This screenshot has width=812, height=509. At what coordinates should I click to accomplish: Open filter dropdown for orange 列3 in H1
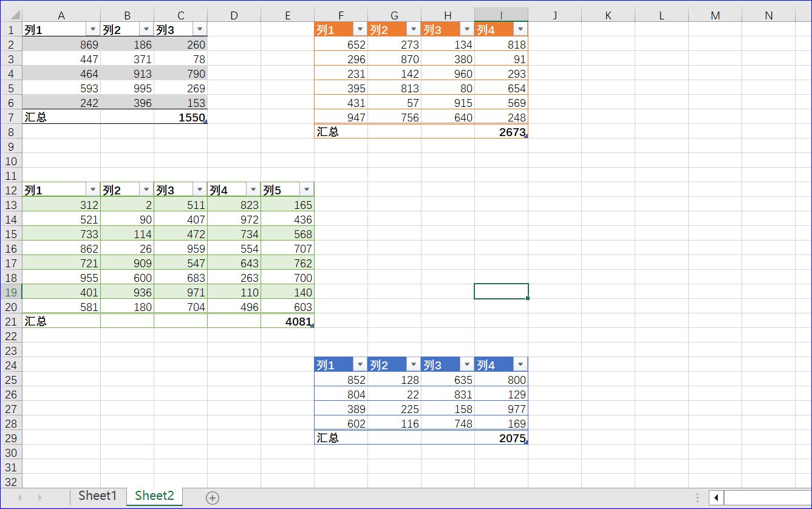point(466,30)
